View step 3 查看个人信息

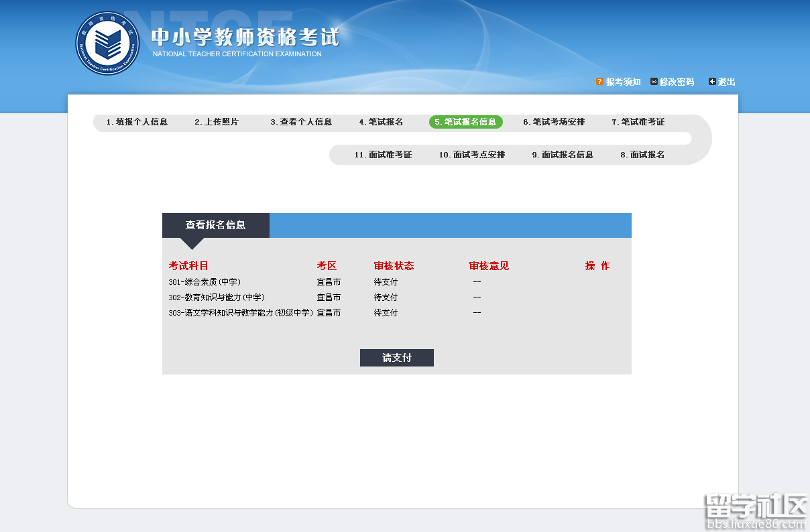tap(302, 122)
